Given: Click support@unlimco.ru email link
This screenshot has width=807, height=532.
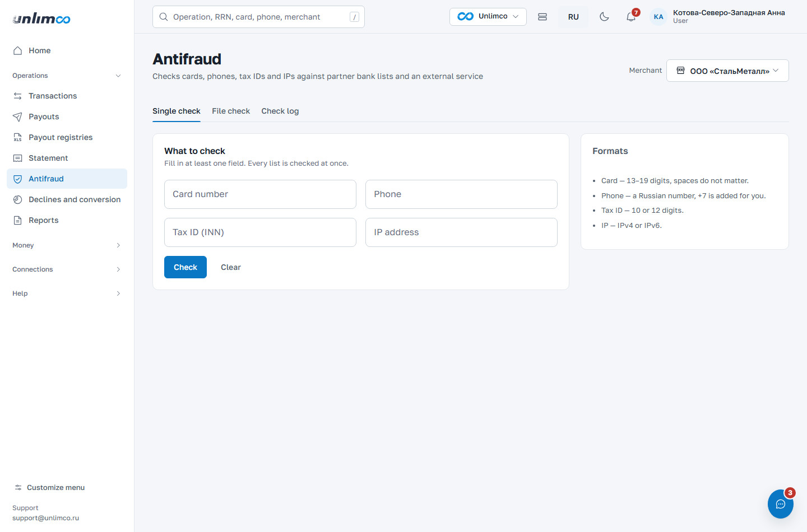Looking at the screenshot, I should [x=45, y=518].
